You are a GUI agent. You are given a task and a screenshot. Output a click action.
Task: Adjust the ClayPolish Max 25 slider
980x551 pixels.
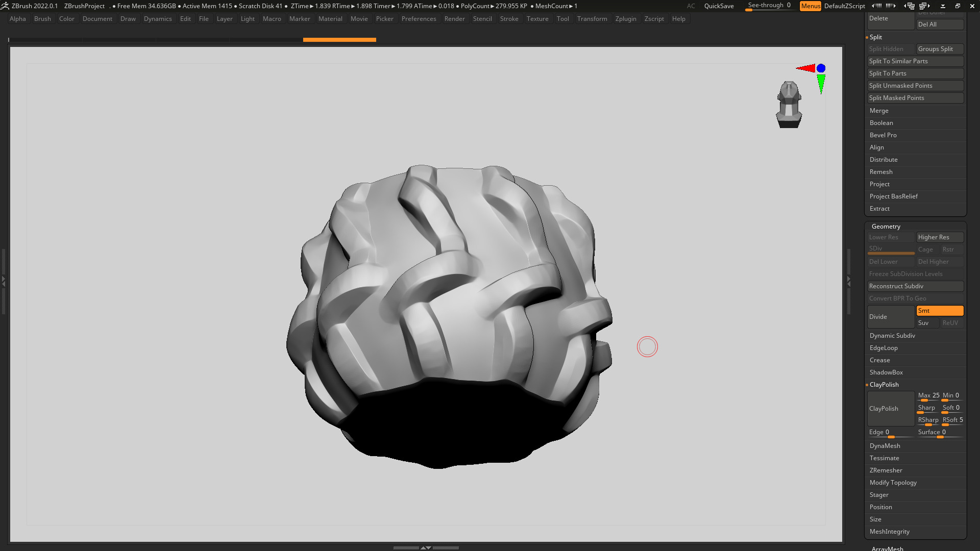pos(928,396)
